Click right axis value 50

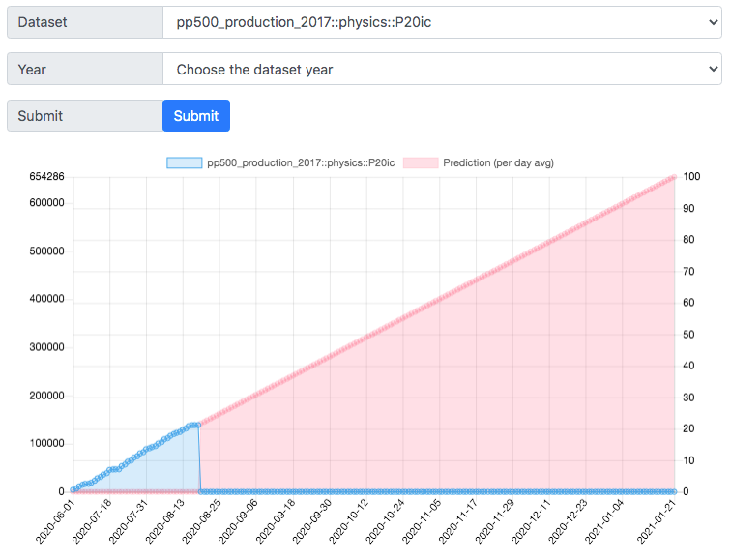click(688, 334)
